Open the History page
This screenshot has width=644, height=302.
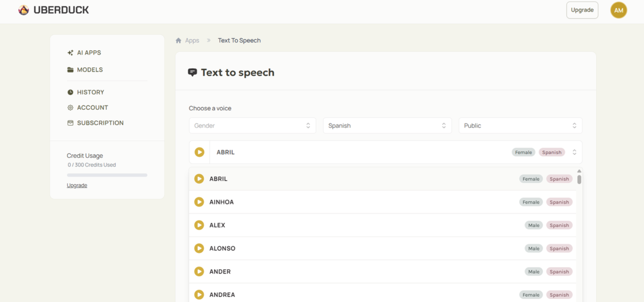(x=90, y=92)
